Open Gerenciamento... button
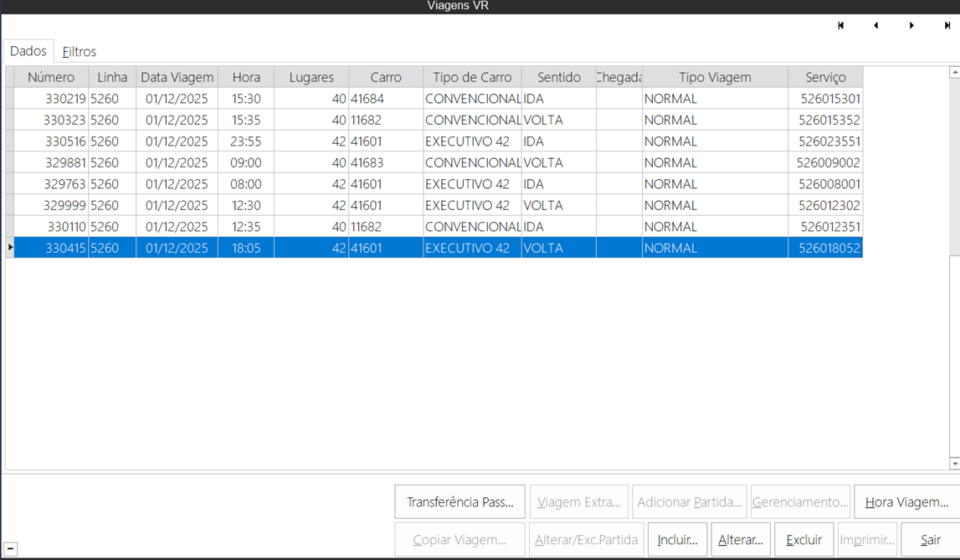 click(x=800, y=502)
